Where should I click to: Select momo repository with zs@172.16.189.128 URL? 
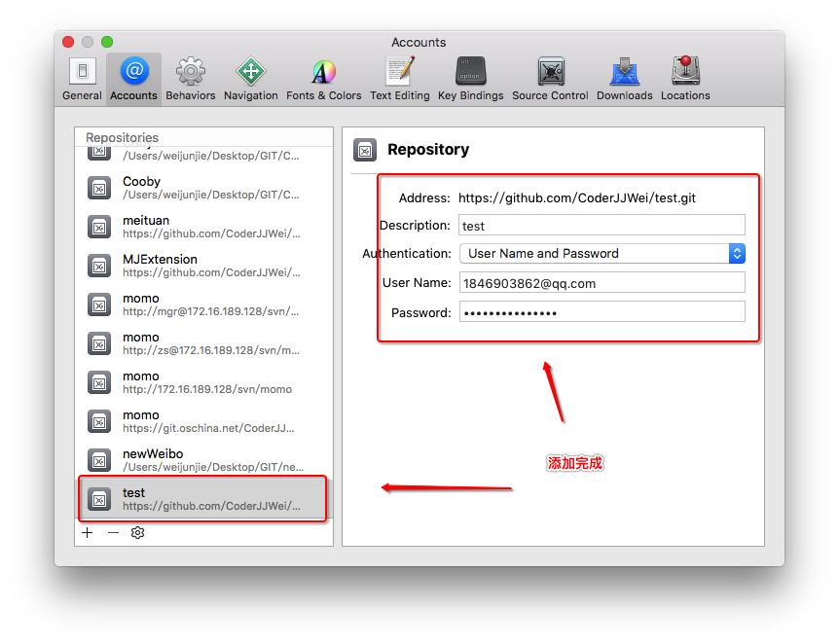point(203,344)
